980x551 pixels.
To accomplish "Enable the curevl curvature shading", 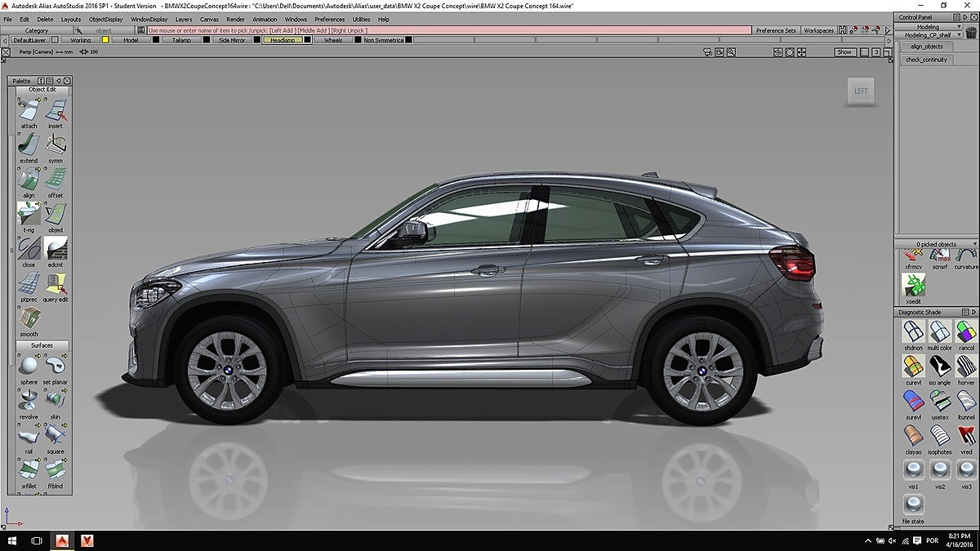I will (913, 366).
